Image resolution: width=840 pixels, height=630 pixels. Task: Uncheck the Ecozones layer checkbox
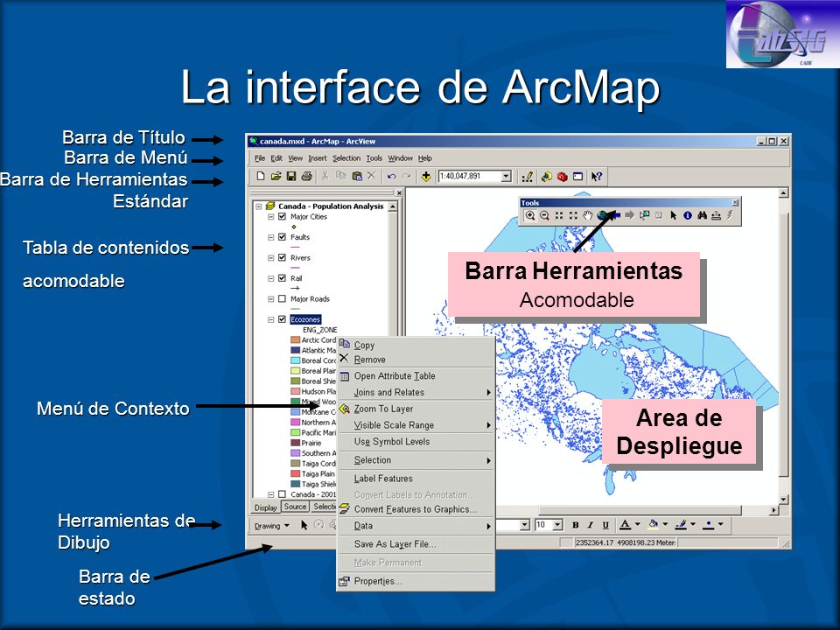click(x=283, y=319)
